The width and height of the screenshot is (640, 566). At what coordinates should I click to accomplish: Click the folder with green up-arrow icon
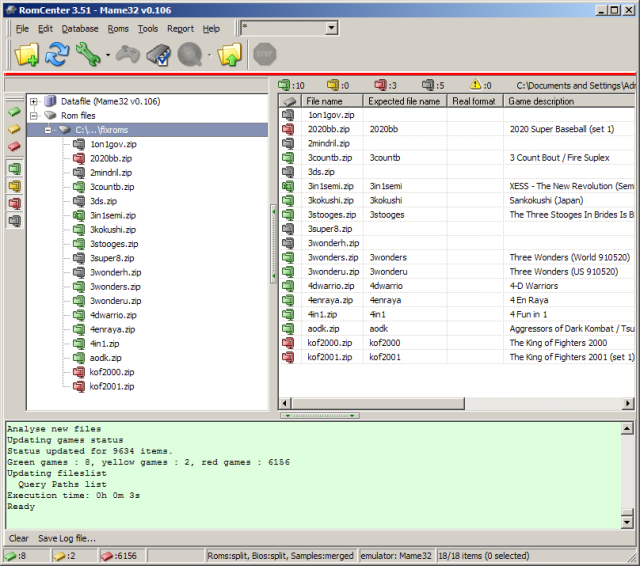pyautogui.click(x=230, y=55)
